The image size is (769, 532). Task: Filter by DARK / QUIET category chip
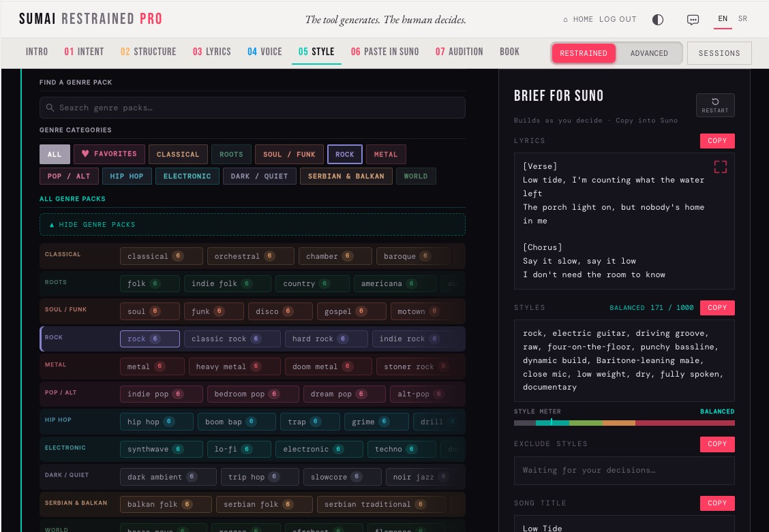point(260,176)
